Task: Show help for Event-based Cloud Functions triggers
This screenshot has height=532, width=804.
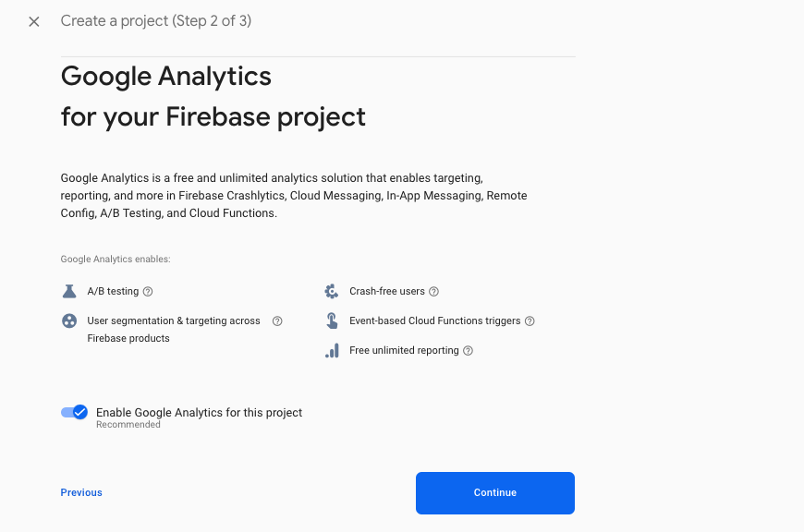Action: (x=530, y=321)
